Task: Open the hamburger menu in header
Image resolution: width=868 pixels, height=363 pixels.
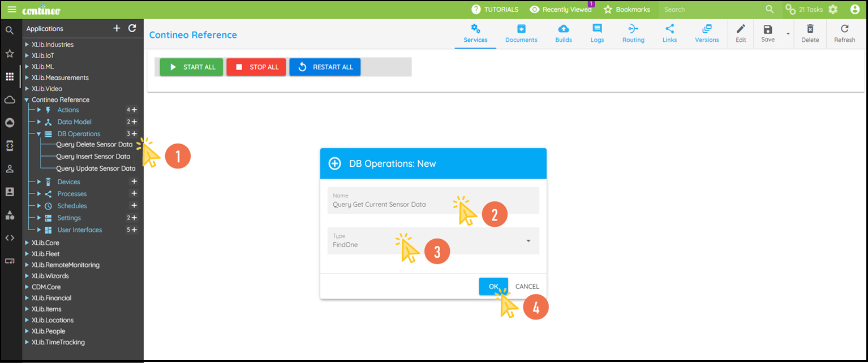Action: (x=11, y=10)
